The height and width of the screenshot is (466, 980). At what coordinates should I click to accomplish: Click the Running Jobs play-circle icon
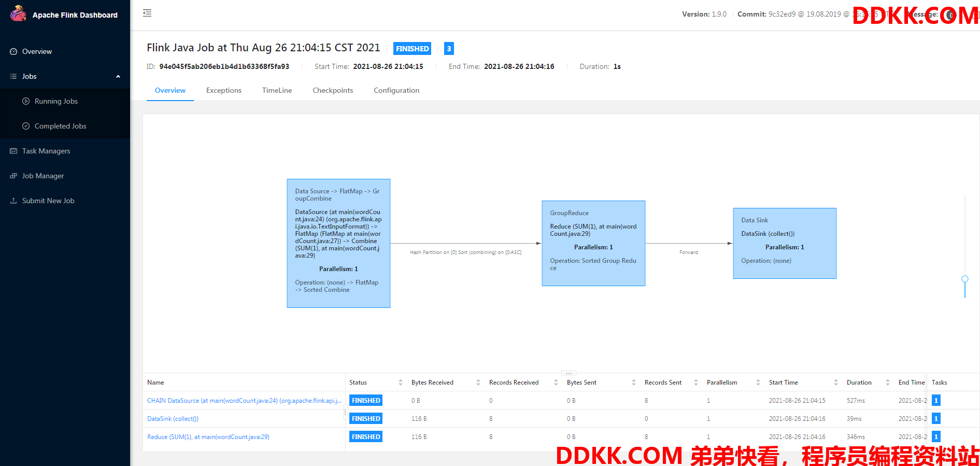point(26,101)
